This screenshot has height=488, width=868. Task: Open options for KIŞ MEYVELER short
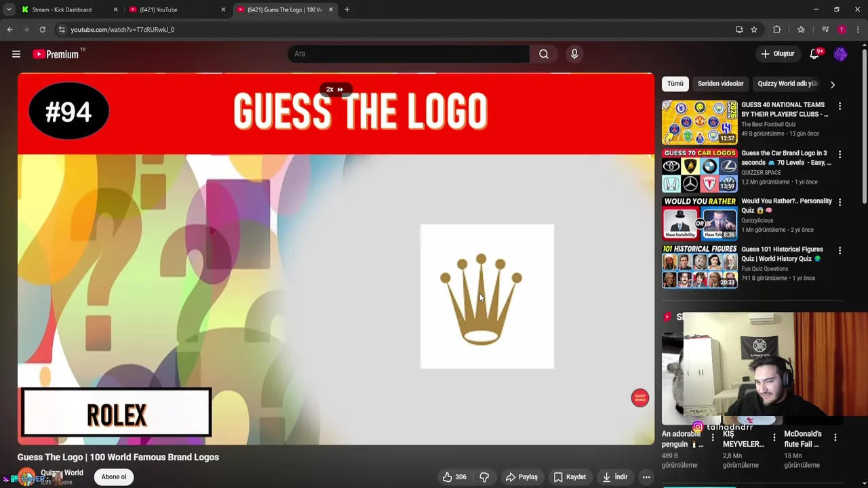pos(774,437)
